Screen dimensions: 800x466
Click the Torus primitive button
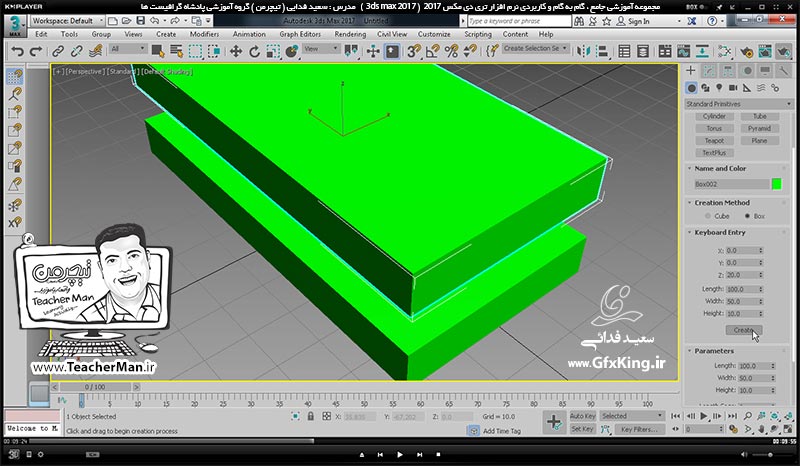[x=714, y=129]
